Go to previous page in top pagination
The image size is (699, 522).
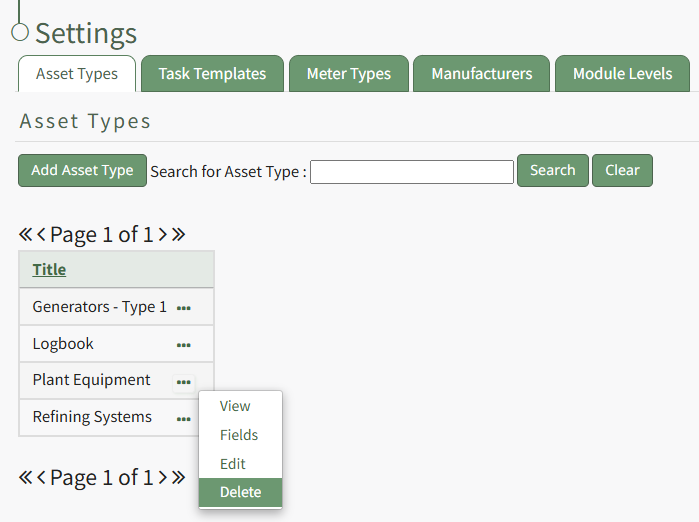[42, 235]
